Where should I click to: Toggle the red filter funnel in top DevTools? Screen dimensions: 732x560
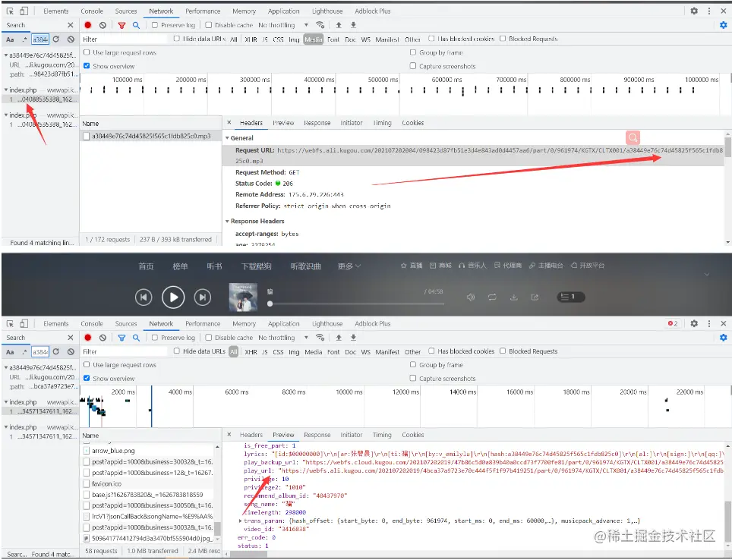[121, 25]
